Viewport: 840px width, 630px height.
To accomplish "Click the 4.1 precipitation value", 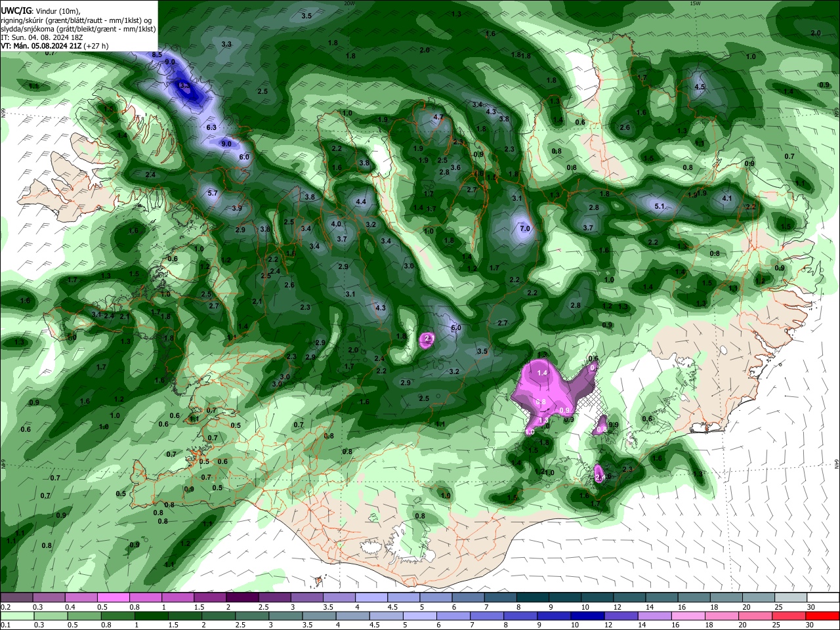I will (726, 198).
